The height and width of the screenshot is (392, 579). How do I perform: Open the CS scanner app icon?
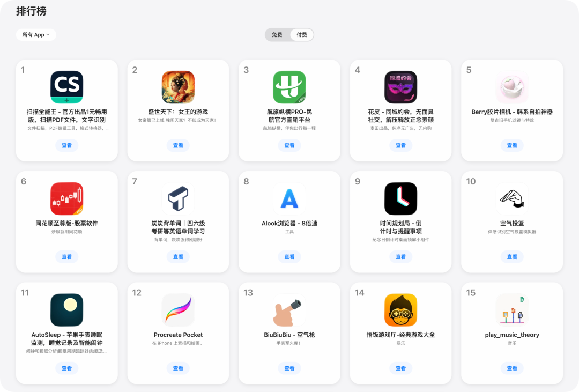click(x=67, y=87)
